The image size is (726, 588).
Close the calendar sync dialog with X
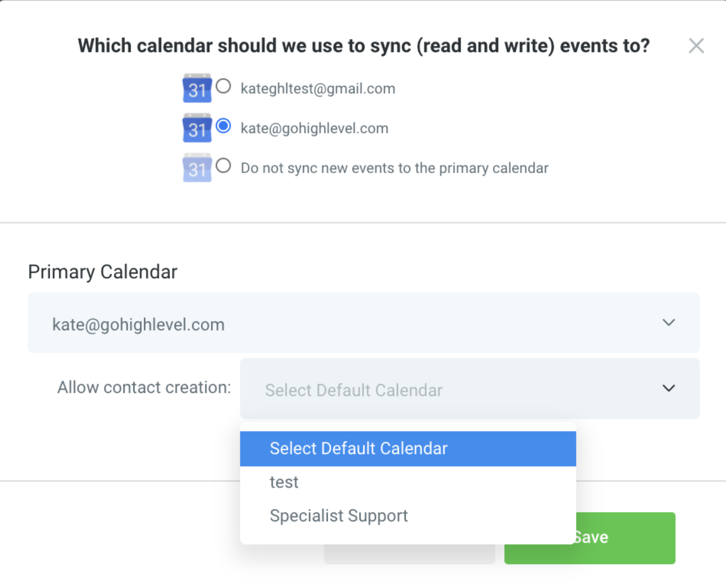point(696,46)
